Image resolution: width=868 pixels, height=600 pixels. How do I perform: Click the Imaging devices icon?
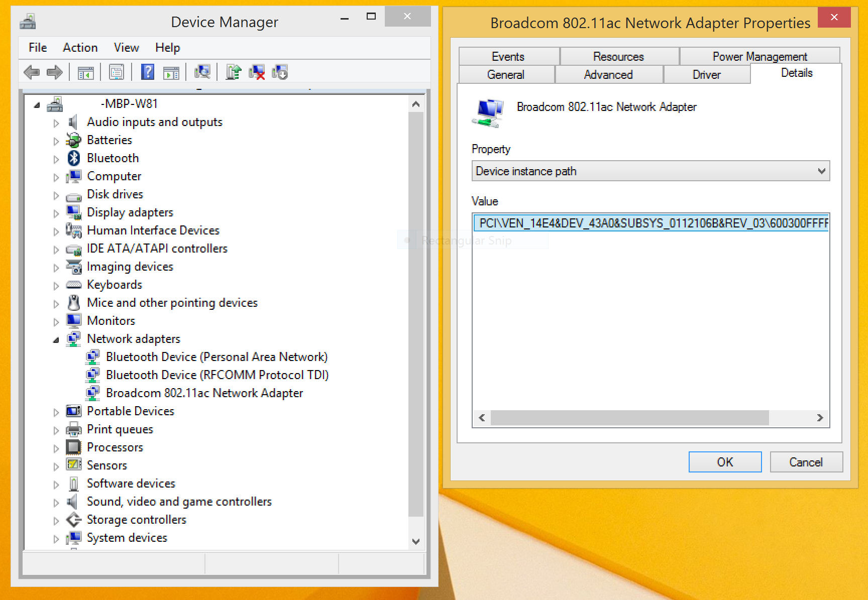(74, 267)
